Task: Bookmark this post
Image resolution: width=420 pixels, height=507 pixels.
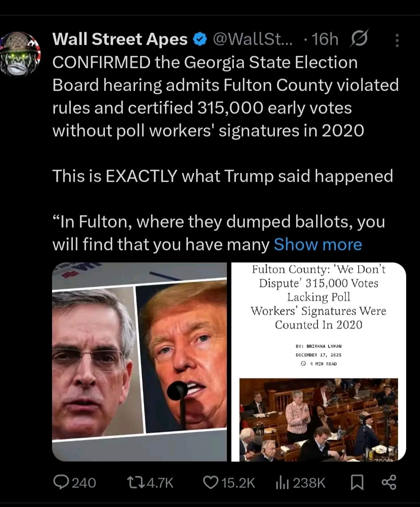Action: (x=357, y=483)
